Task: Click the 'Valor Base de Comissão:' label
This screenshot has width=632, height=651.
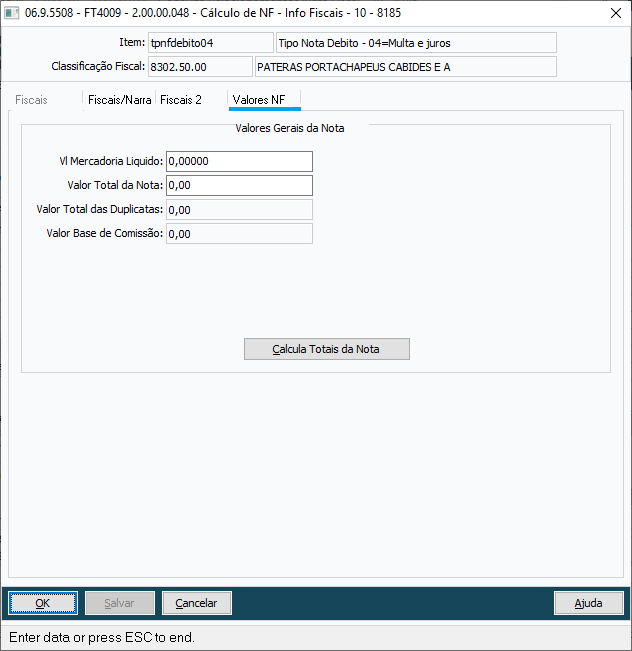Action: (105, 233)
